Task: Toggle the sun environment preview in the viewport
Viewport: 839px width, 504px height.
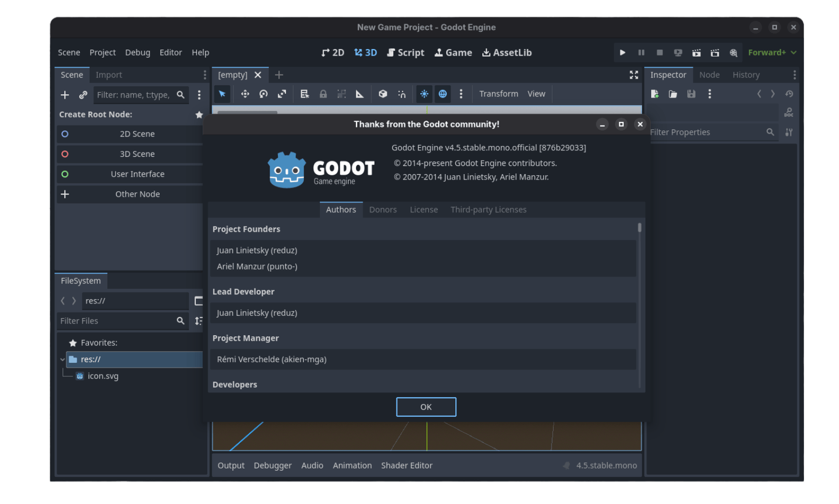Action: 424,93
